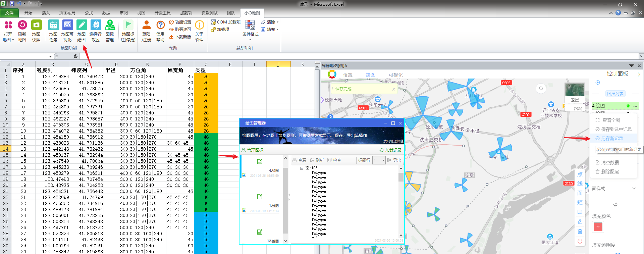Click 检查 in 绘图管理器 toolbar
This screenshot has height=254, width=644.
pyautogui.click(x=334, y=160)
